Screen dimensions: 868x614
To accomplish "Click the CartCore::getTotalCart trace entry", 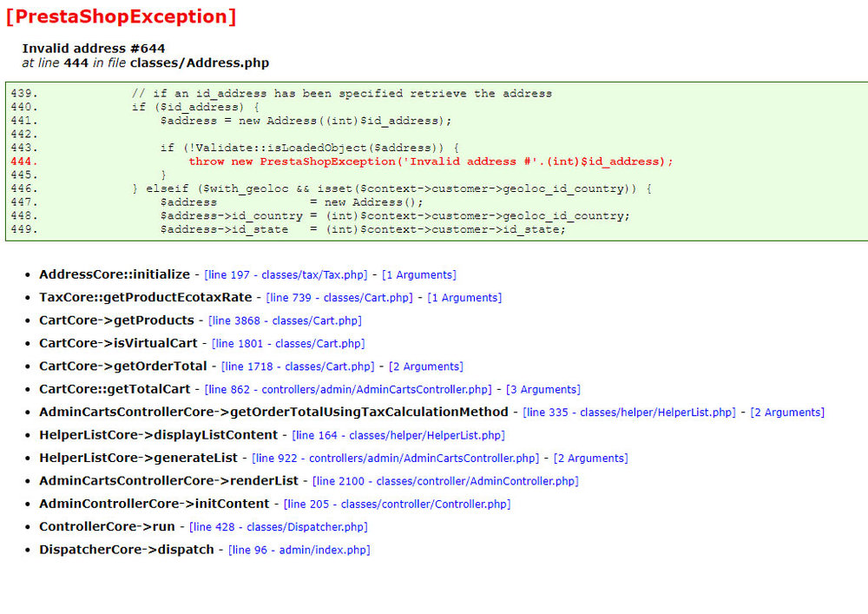I will (115, 389).
